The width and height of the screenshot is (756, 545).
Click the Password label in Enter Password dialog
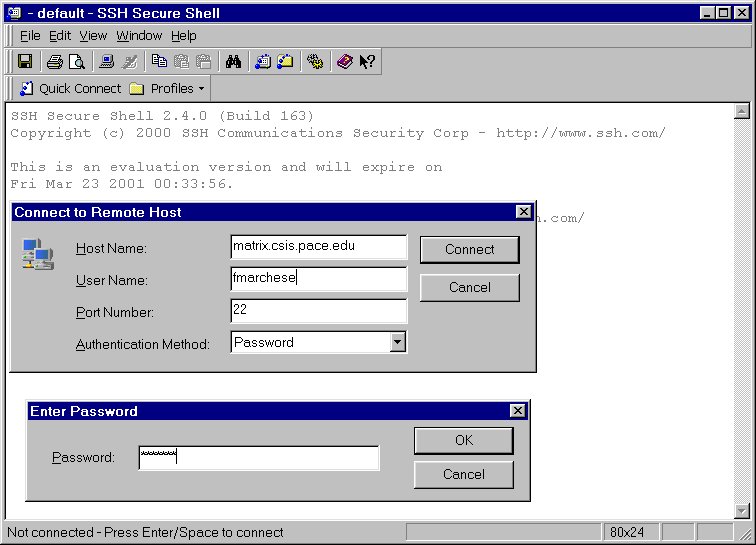tap(83, 457)
